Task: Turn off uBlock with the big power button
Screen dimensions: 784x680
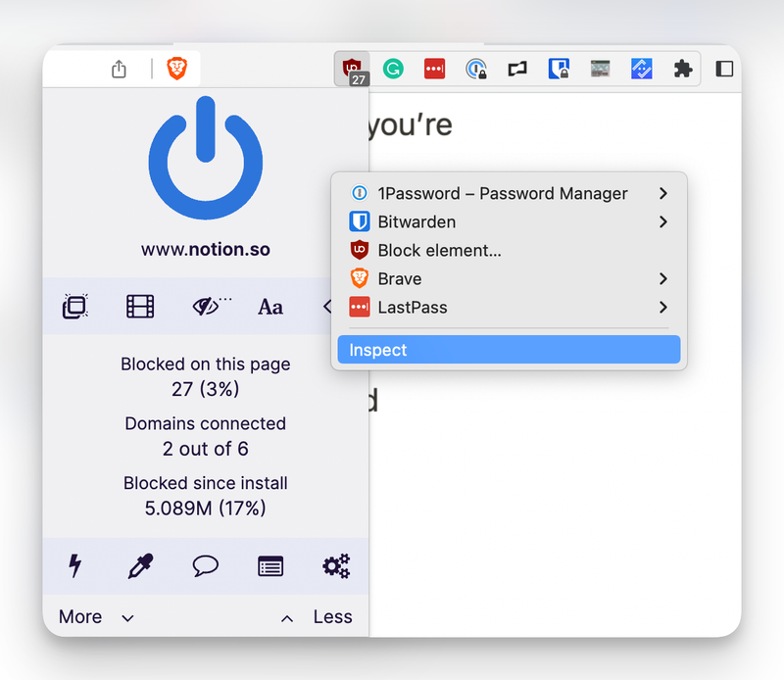Action: point(206,158)
